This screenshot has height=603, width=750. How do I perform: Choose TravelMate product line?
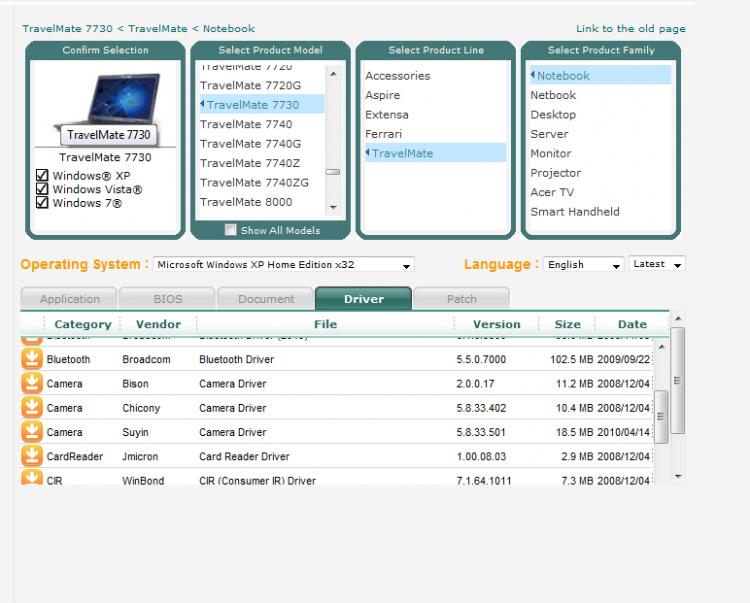pyautogui.click(x=435, y=153)
